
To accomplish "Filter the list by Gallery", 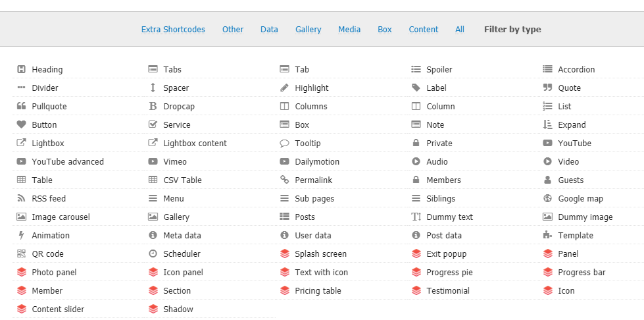I will [309, 30].
